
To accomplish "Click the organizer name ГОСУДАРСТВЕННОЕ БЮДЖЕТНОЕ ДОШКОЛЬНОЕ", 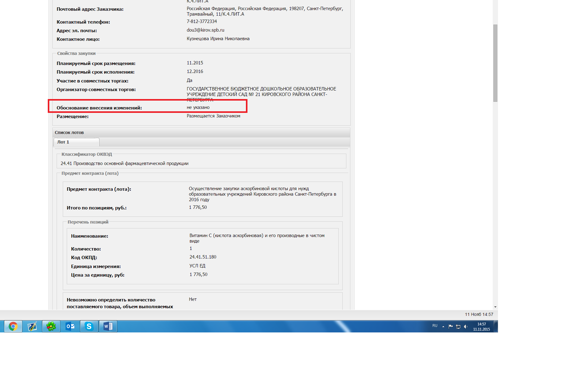I will pyautogui.click(x=261, y=94).
